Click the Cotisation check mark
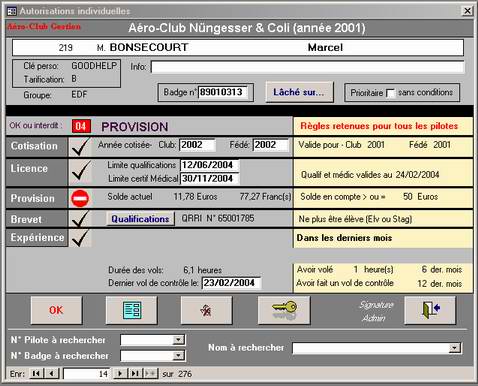Viewport: 478px width, 386px height. click(x=80, y=147)
